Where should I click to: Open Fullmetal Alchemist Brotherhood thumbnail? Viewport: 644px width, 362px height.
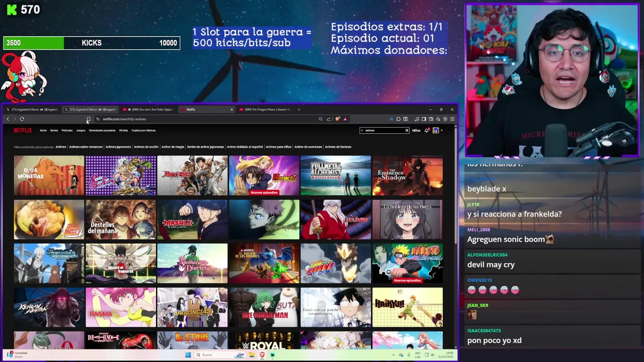click(336, 175)
